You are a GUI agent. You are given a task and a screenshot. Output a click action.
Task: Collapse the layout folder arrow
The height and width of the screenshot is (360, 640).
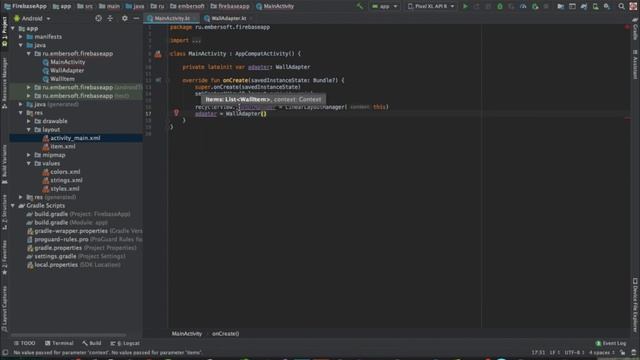tap(29, 129)
